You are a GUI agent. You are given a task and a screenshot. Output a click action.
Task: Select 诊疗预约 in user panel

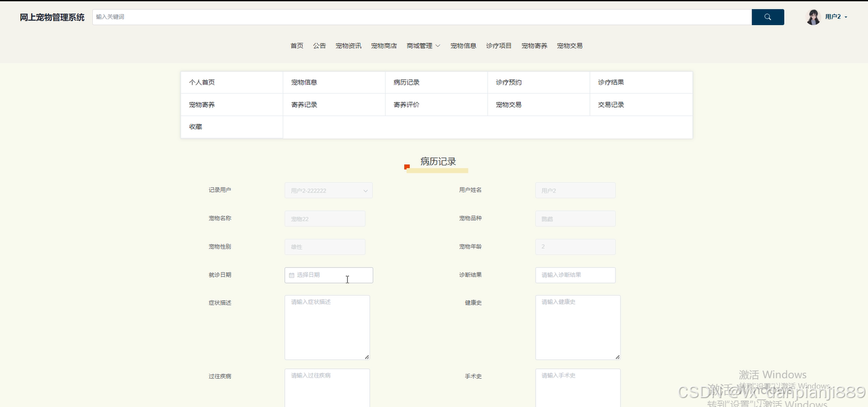pyautogui.click(x=539, y=83)
